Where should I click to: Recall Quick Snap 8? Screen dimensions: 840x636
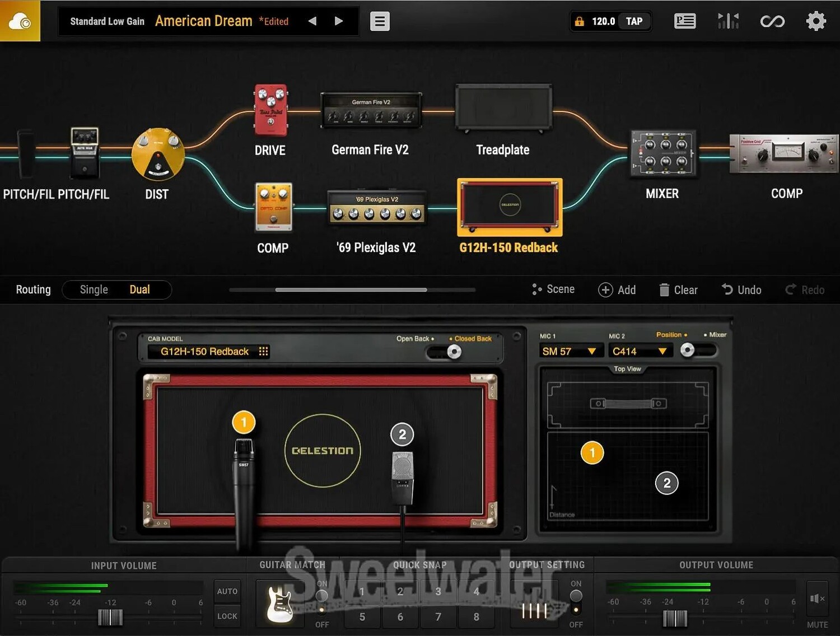click(476, 616)
